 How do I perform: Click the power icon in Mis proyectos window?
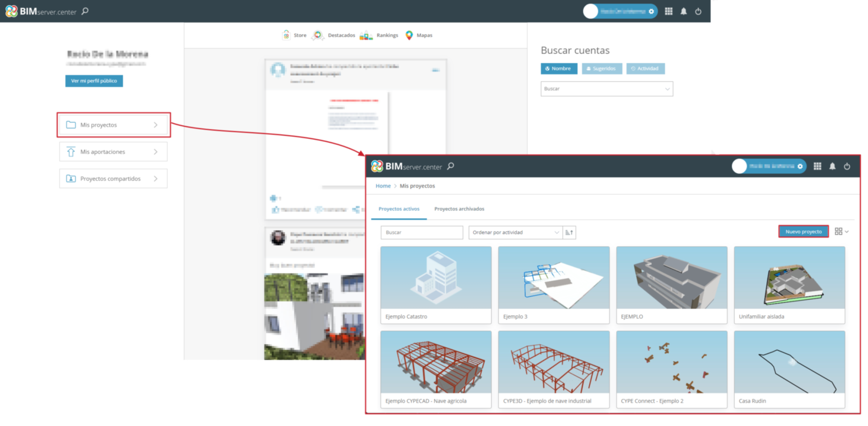point(847,166)
